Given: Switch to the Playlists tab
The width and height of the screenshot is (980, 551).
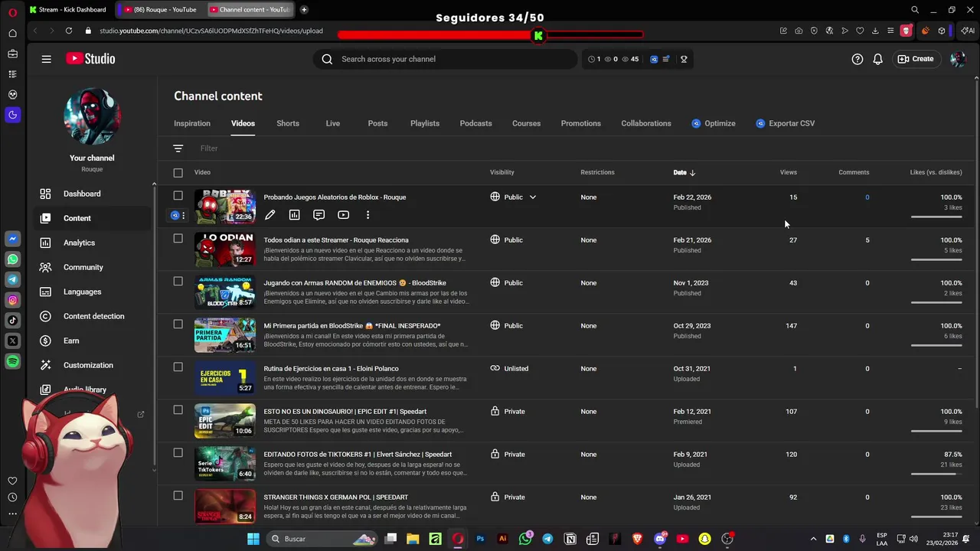Looking at the screenshot, I should (425, 123).
